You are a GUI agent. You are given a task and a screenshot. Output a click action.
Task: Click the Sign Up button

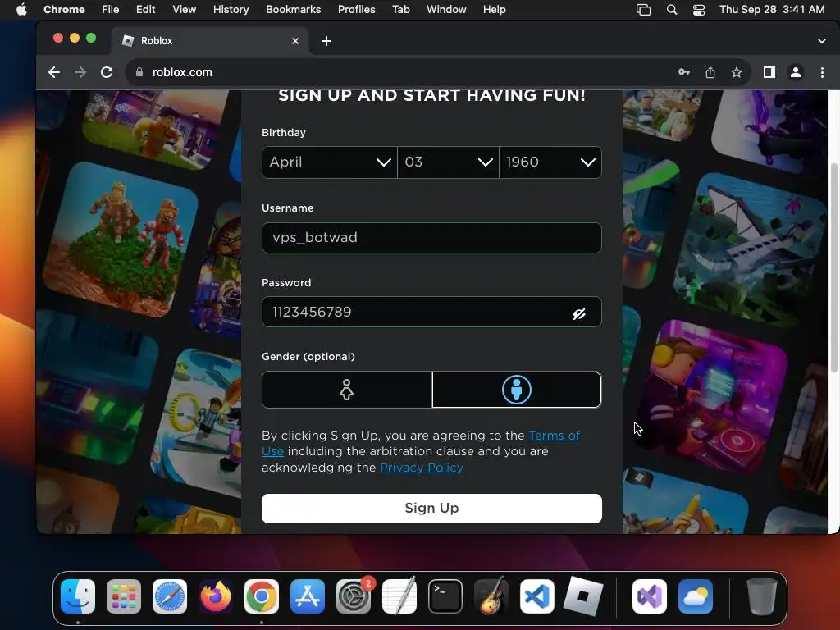(431, 509)
